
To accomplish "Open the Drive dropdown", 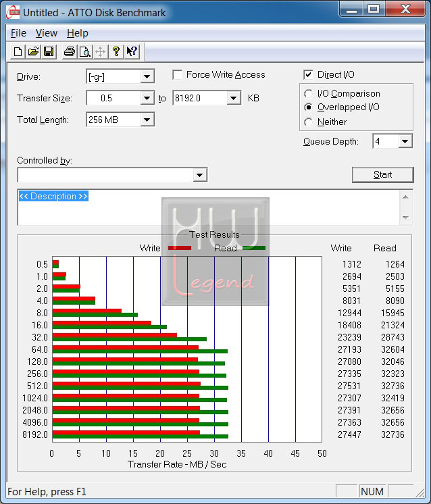I will [x=147, y=76].
